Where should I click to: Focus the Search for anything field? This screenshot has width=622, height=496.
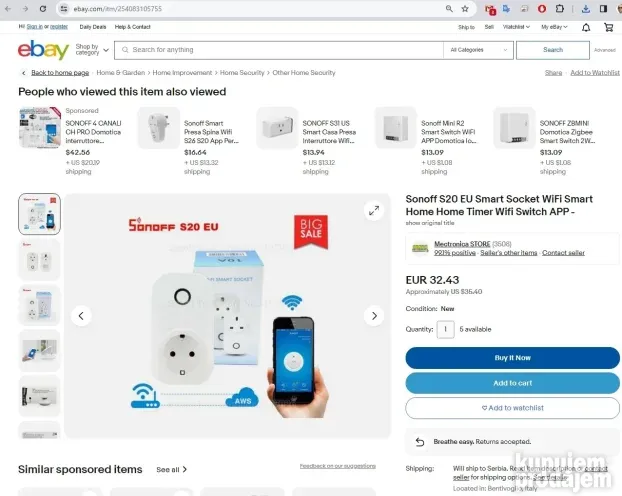tap(279, 50)
